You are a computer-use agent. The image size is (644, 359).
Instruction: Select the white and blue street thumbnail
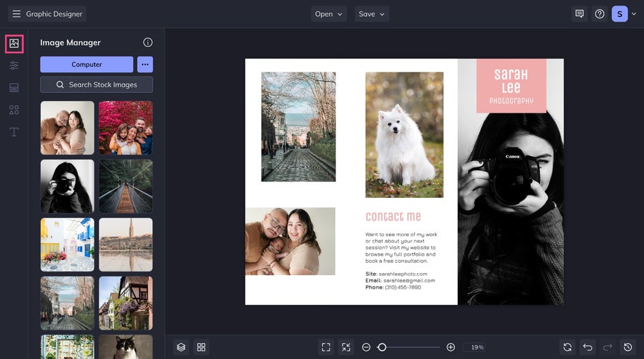(x=68, y=244)
